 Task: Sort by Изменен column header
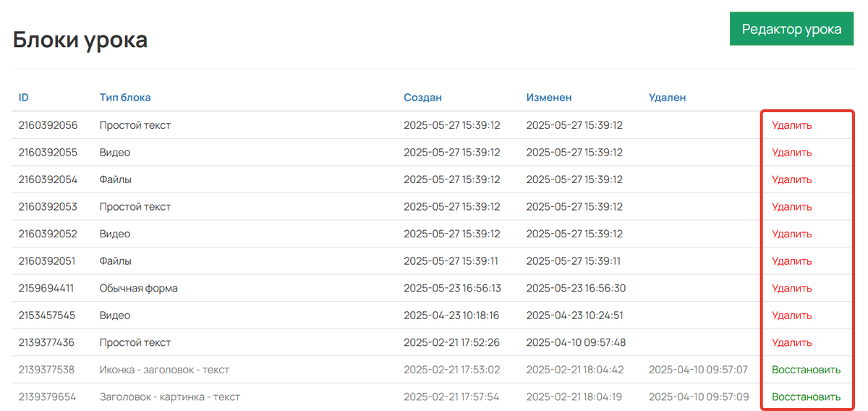[549, 97]
